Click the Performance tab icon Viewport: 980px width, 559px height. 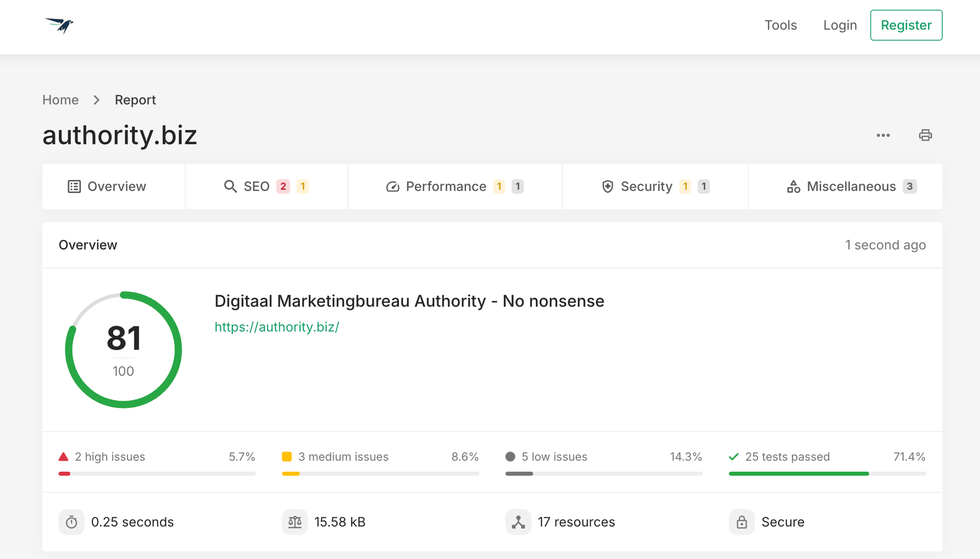392,186
